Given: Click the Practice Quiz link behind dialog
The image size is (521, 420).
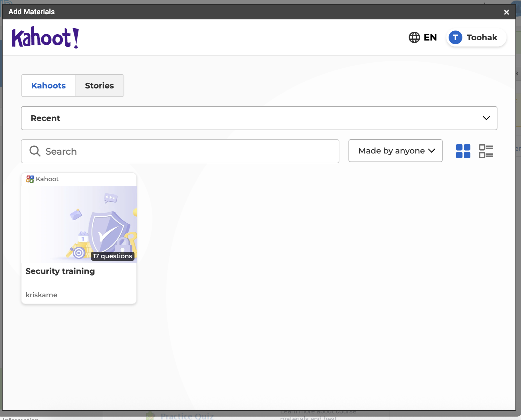Looking at the screenshot, I should point(187,416).
